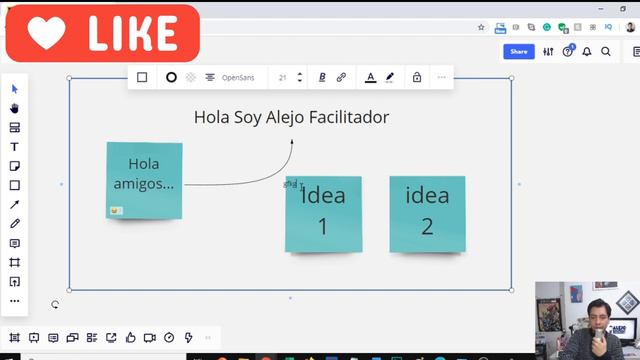Open the card list icon in bottom toolbar
Screen dimensions: 640x360
92,338
